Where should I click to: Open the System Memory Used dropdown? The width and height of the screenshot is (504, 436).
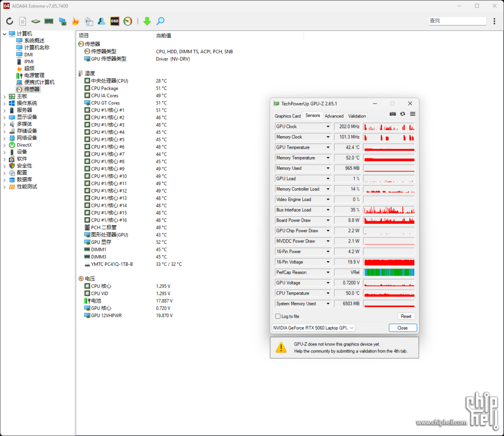tap(328, 304)
